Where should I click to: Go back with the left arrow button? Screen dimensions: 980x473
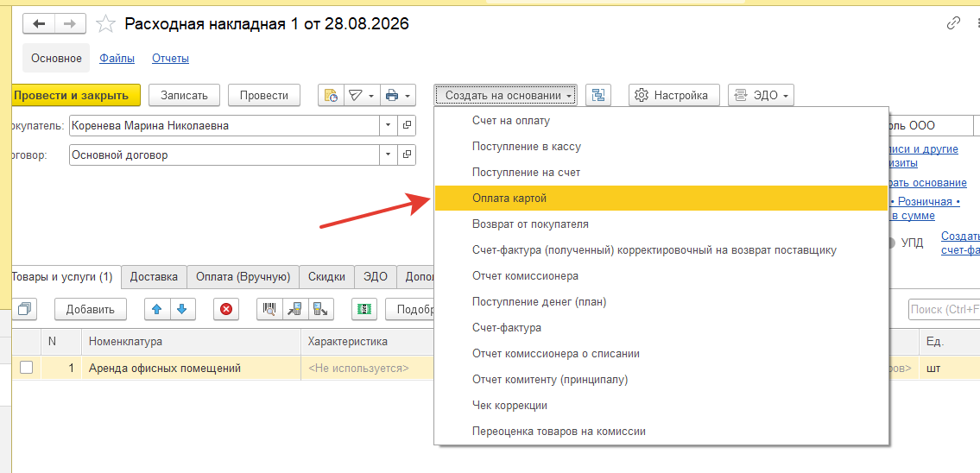(40, 24)
